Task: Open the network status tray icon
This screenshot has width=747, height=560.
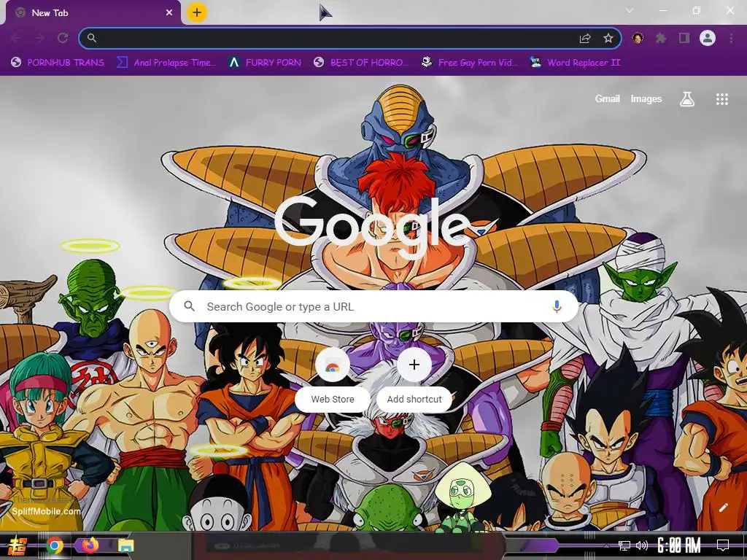Action: (x=624, y=545)
